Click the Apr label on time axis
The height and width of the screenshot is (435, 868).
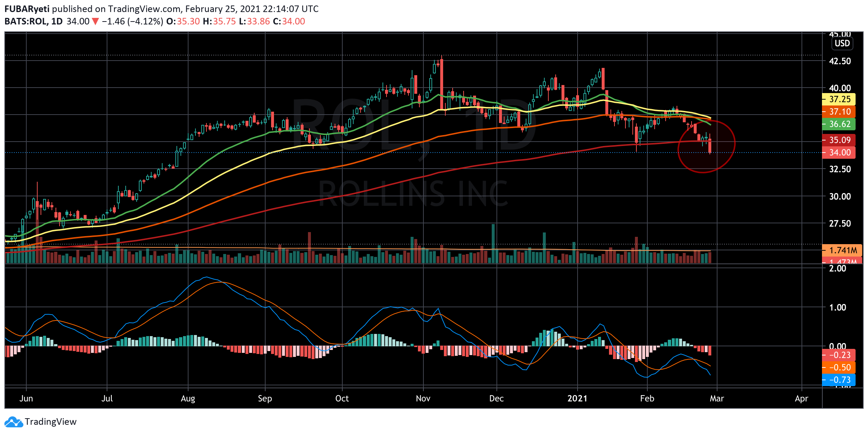pyautogui.click(x=802, y=398)
